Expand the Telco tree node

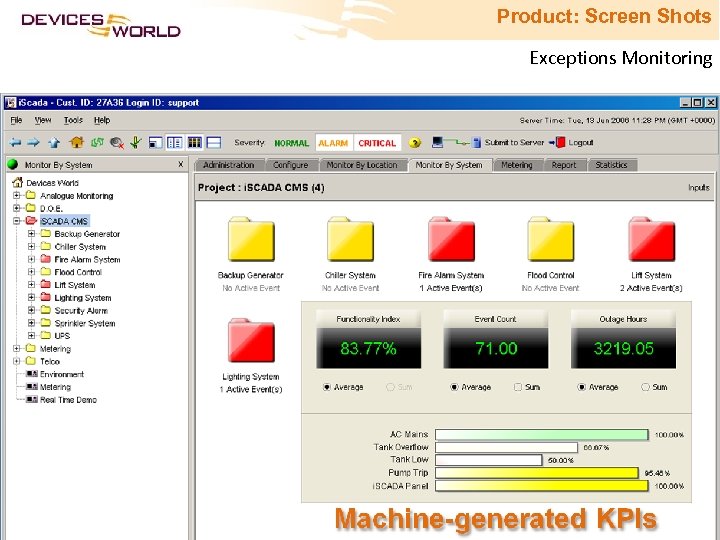coord(17,361)
